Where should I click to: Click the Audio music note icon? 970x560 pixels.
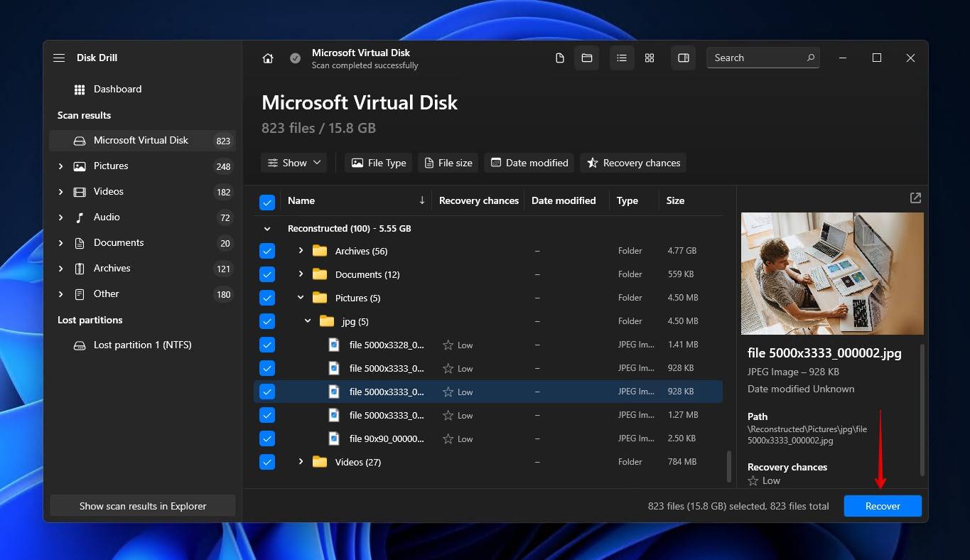[80, 217]
